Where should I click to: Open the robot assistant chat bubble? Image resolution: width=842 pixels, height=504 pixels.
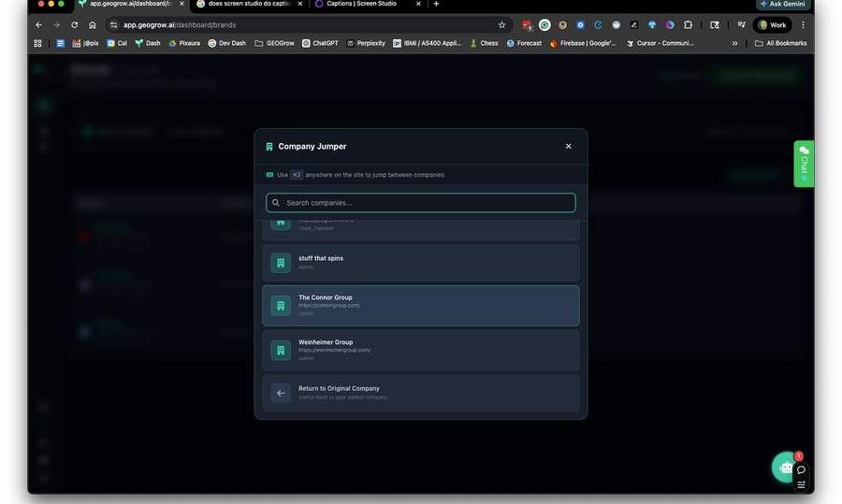click(785, 468)
